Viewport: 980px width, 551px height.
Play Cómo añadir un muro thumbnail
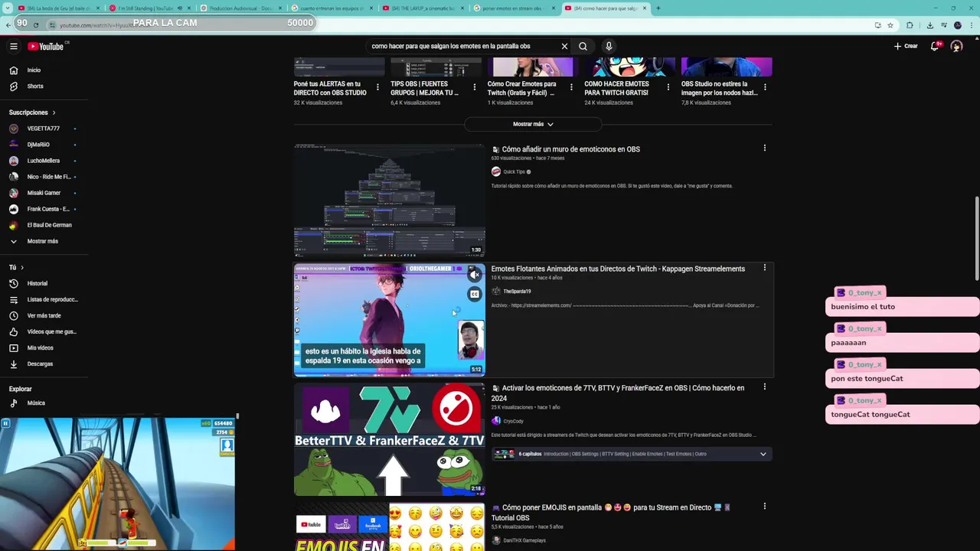(389, 201)
